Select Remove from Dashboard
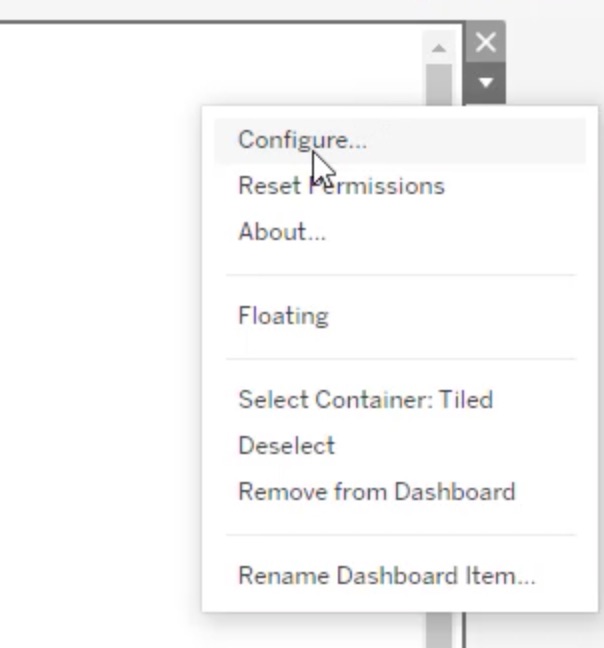The height and width of the screenshot is (648, 604). click(376, 492)
